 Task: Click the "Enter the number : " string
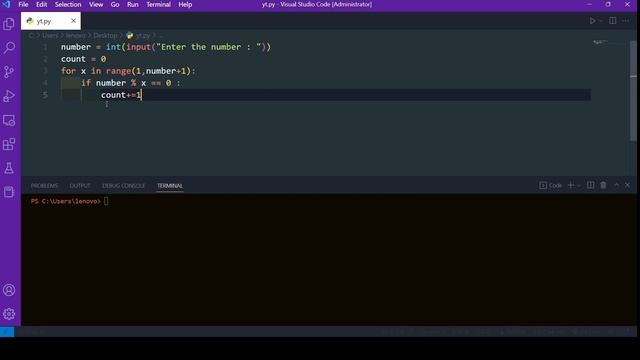point(209,47)
